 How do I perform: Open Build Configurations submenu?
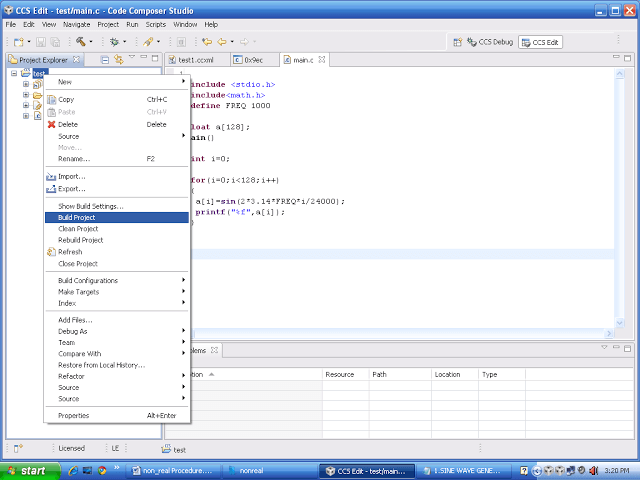point(117,280)
